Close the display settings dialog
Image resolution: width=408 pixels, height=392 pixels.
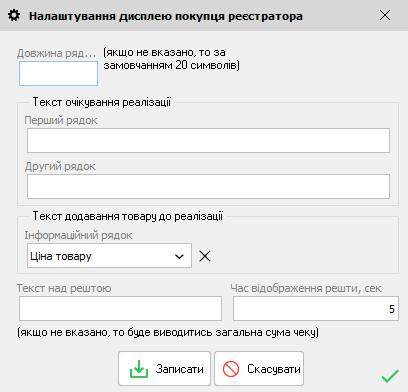click(x=385, y=15)
